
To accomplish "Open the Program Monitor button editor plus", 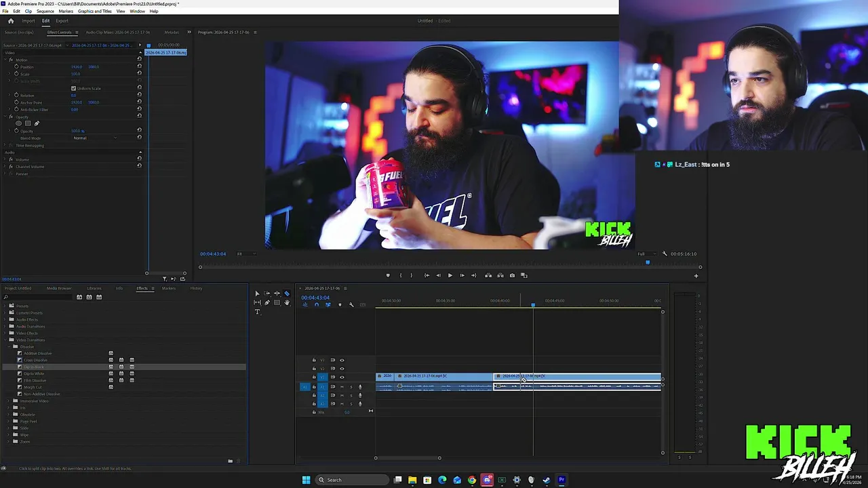I will click(696, 276).
